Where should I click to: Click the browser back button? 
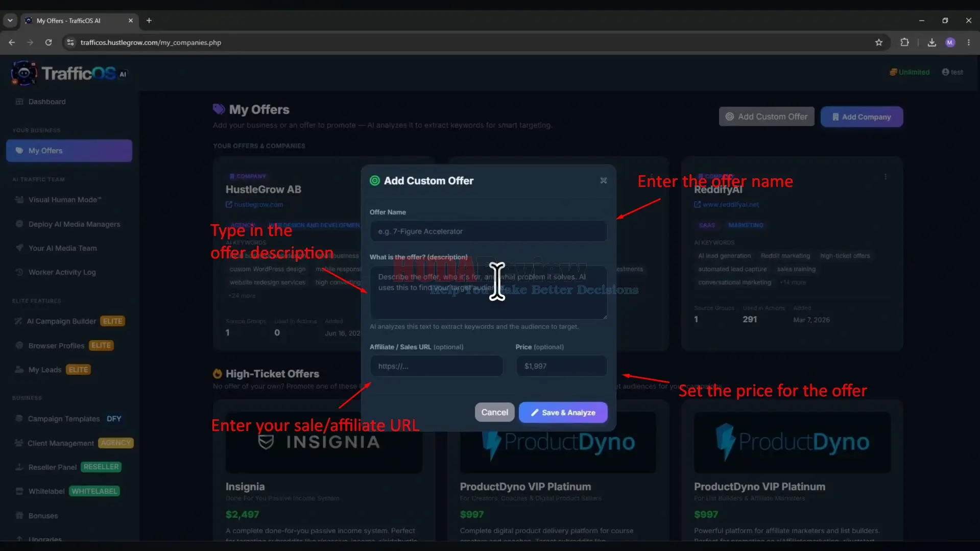(12, 42)
